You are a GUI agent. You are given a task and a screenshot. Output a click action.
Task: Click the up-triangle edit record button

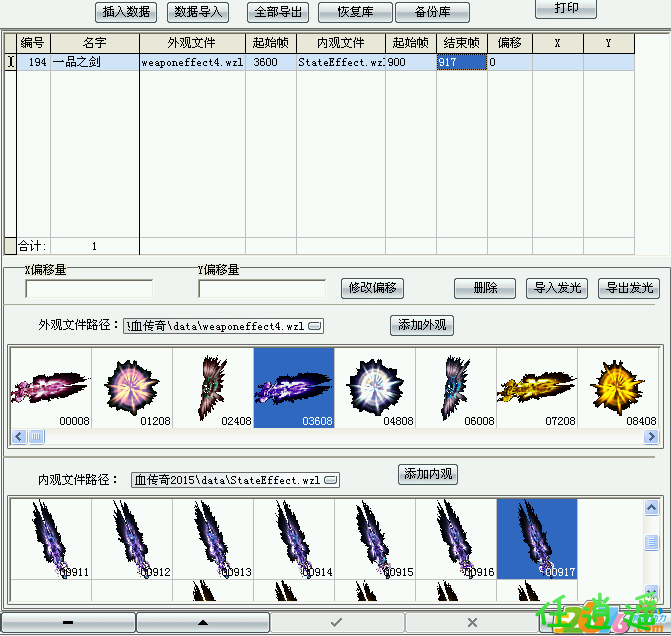pyautogui.click(x=203, y=623)
